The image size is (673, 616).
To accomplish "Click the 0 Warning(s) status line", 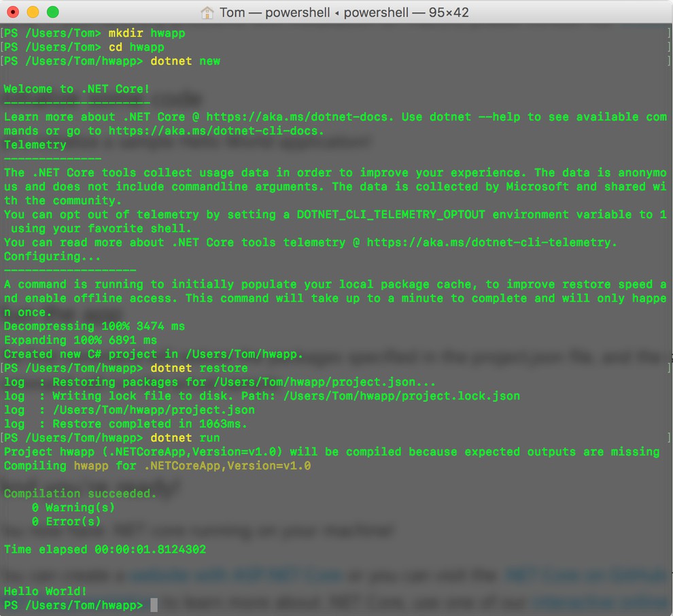I will coord(75,507).
